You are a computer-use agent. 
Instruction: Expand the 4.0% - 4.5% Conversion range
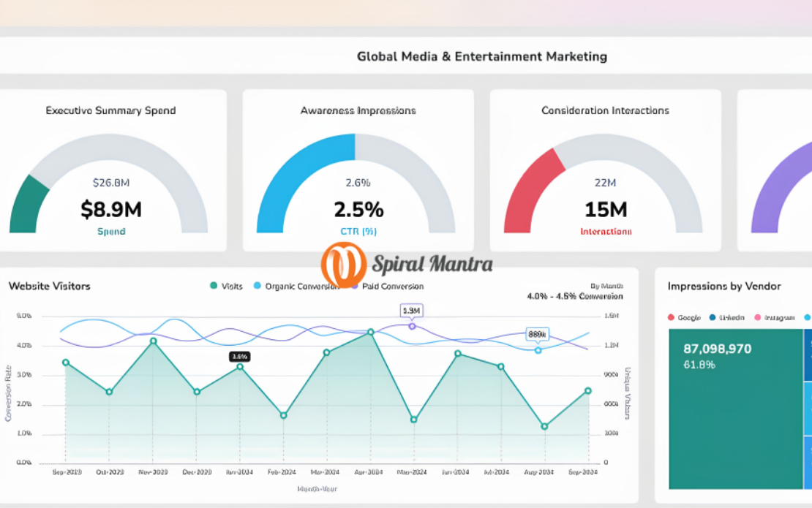[x=574, y=296]
